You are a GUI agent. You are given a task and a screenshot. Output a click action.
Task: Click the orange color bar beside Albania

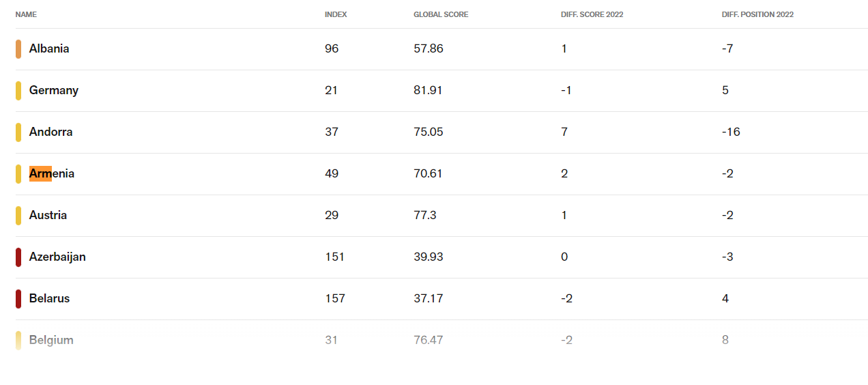pyautogui.click(x=18, y=49)
